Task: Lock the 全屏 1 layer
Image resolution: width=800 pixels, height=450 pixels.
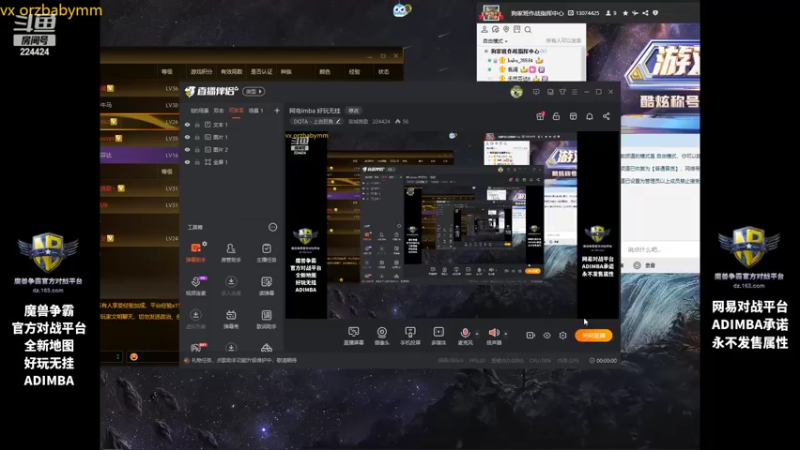Action: click(x=197, y=162)
